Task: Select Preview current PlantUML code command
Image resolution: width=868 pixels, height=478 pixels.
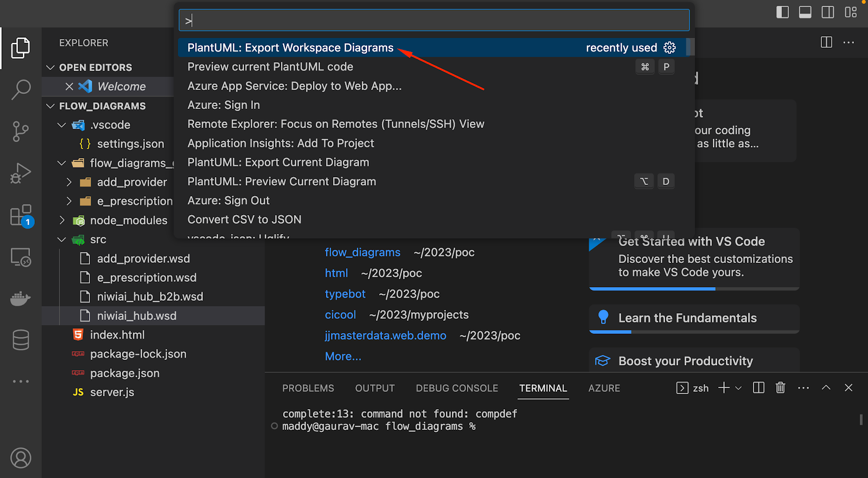Action: tap(432, 67)
